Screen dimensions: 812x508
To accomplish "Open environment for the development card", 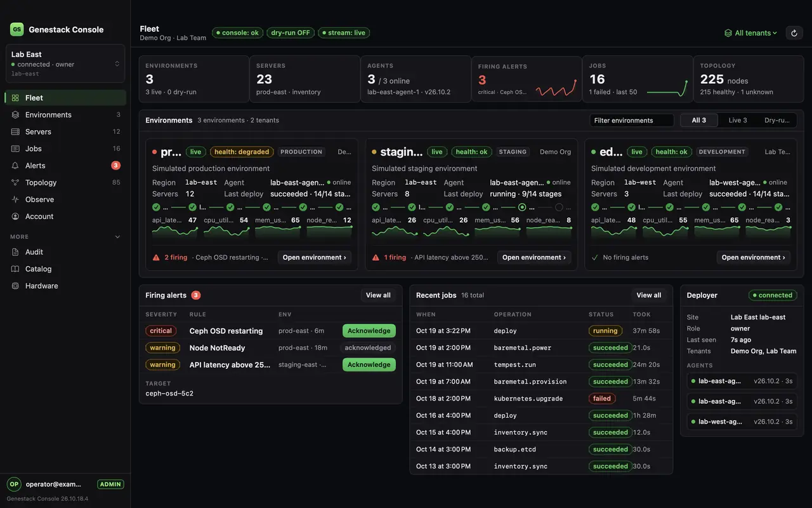I will (x=754, y=257).
